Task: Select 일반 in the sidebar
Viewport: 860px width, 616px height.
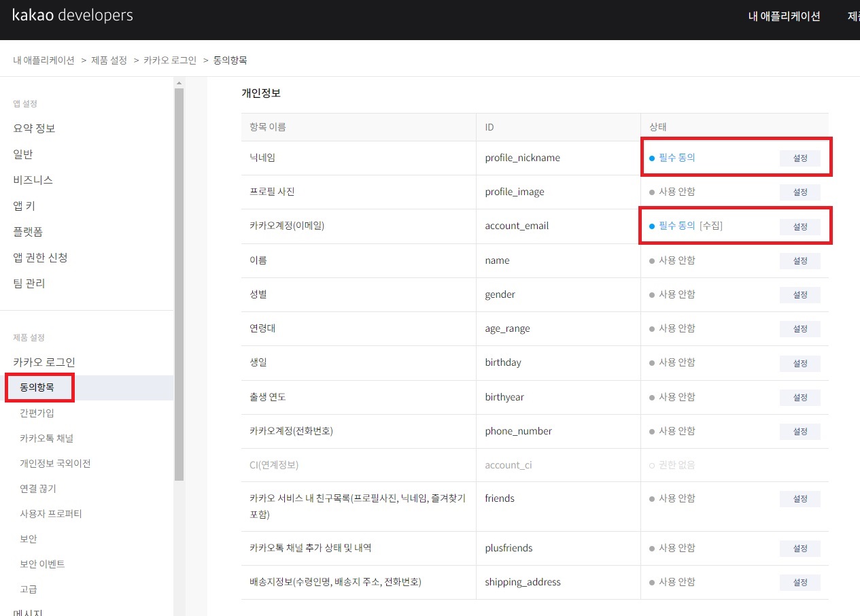Action: tap(23, 154)
